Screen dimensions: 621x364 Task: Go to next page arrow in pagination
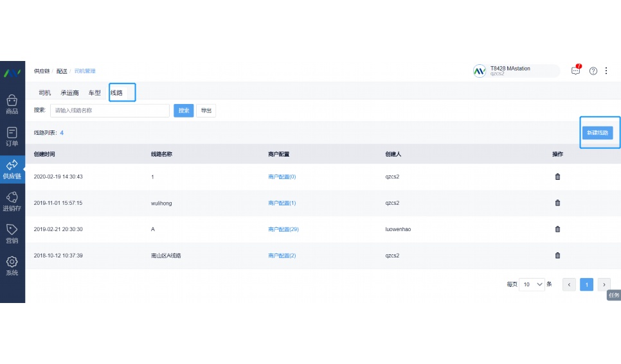click(604, 284)
